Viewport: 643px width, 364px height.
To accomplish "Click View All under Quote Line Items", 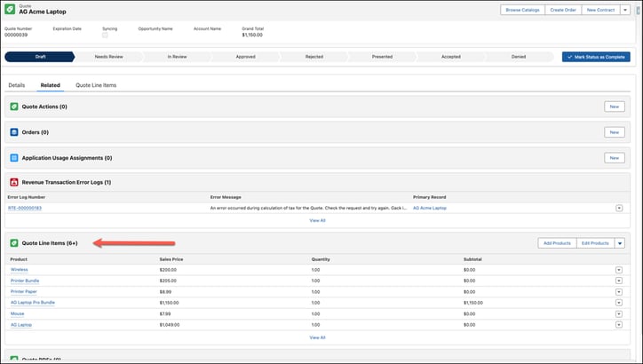I will (x=317, y=337).
